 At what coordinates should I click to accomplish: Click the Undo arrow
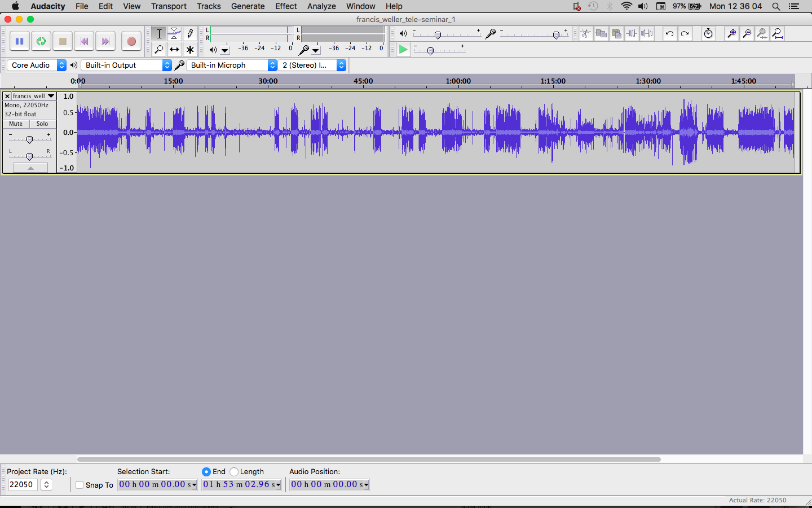point(669,34)
